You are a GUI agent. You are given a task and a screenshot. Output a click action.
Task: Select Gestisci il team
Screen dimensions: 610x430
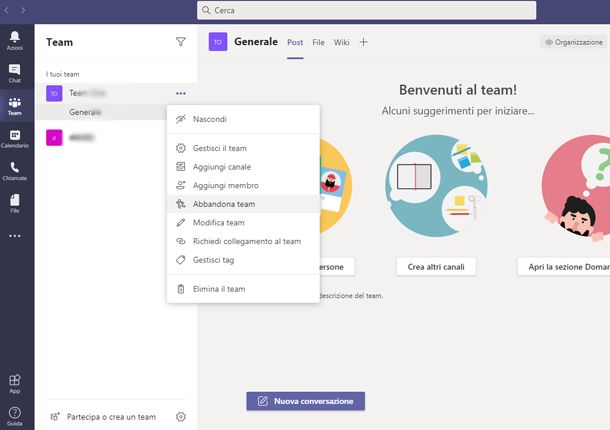pyautogui.click(x=244, y=148)
